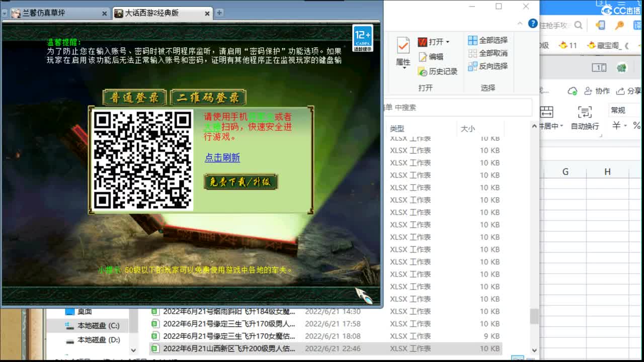644x362 pixels.
Task: Deselect everything with 全部取消
Action: [x=488, y=53]
